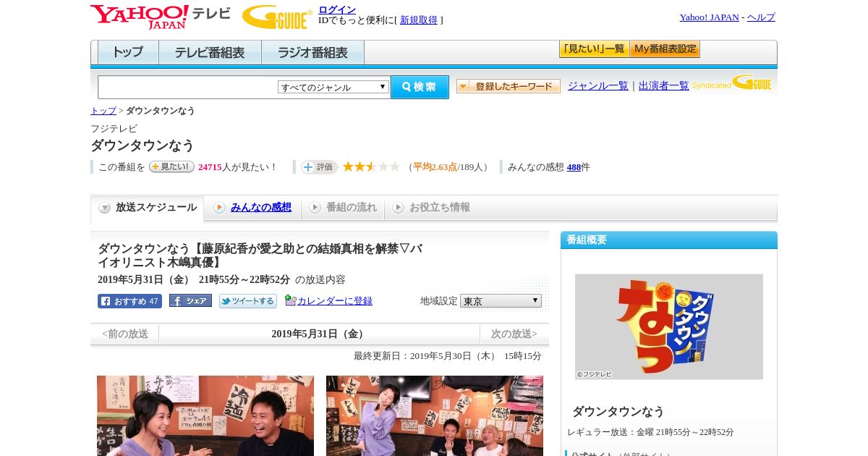Click the 最終更新日 timestamp text

point(448,356)
